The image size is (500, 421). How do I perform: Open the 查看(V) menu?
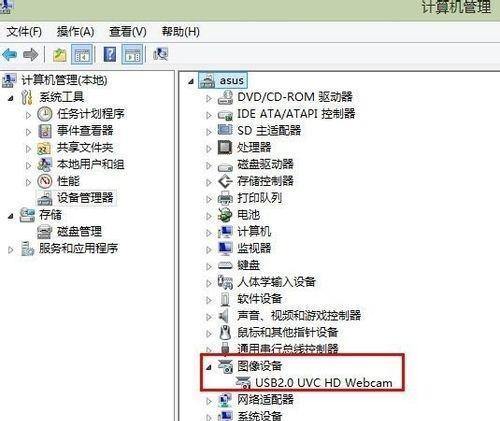pos(128,32)
